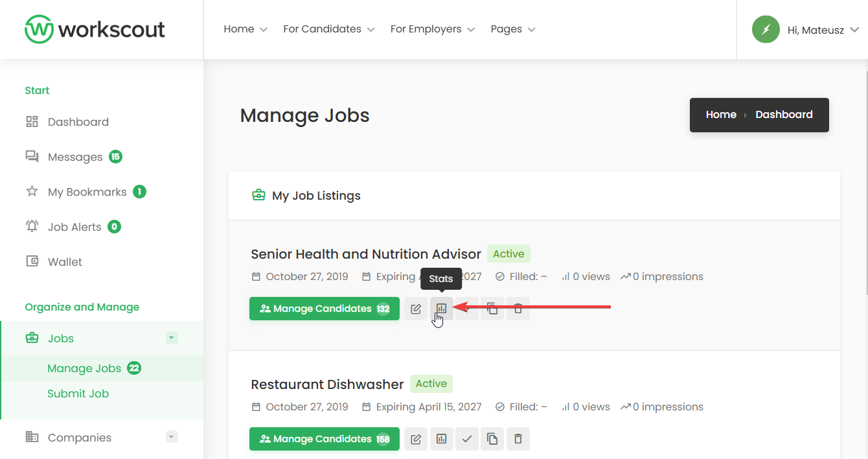868x459 pixels.
Task: Expand the Companies sidebar section
Action: point(171,437)
